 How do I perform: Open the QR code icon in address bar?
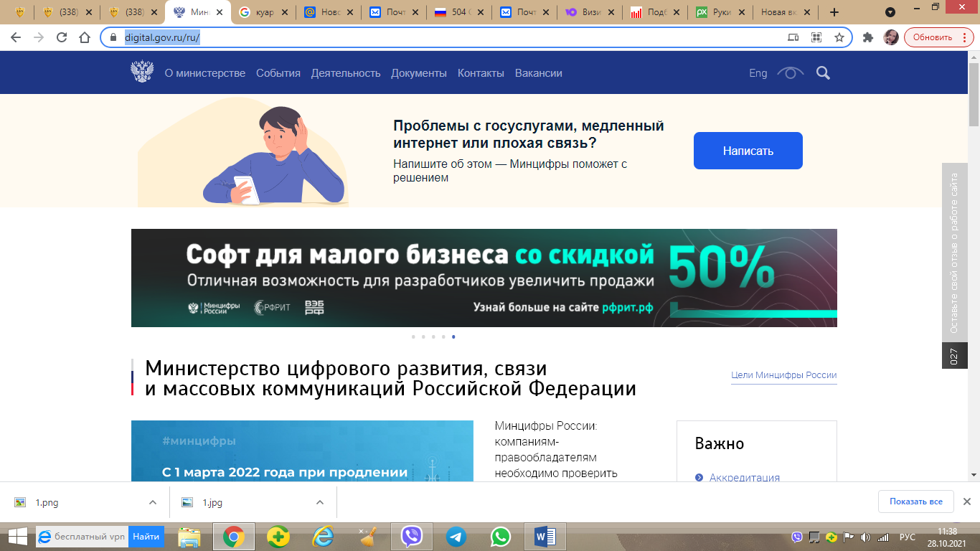tap(816, 37)
